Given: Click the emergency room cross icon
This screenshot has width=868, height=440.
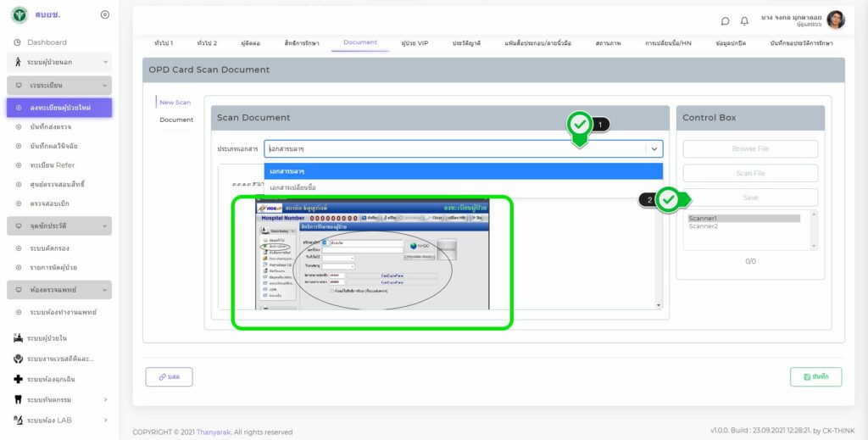Looking at the screenshot, I should [18, 379].
